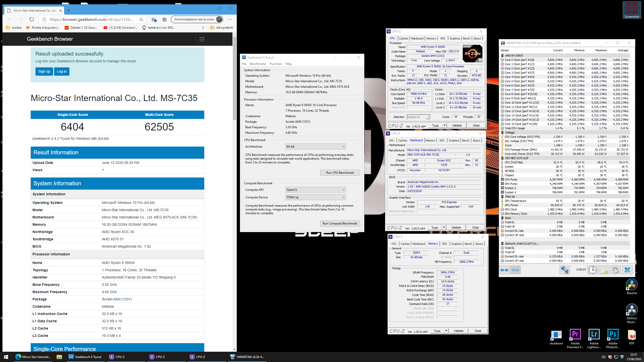
Task: Start HWiNFO logging sheet-plus icon
Action: pos(604,270)
